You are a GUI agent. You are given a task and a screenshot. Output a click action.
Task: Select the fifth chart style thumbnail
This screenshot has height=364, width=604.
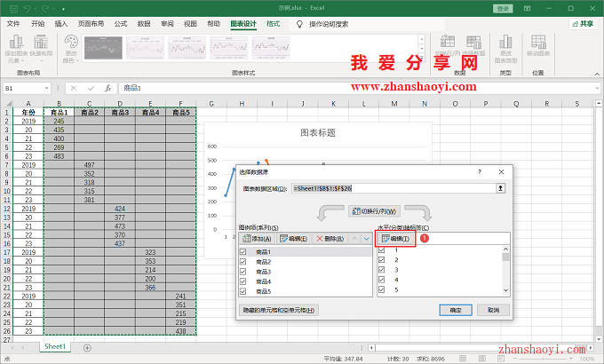[x=271, y=48]
